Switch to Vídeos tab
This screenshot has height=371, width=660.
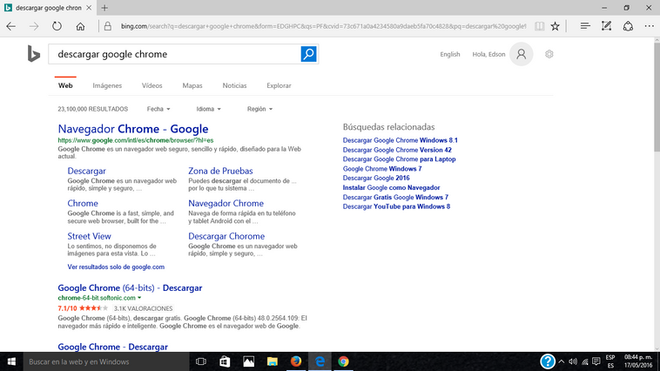click(152, 85)
